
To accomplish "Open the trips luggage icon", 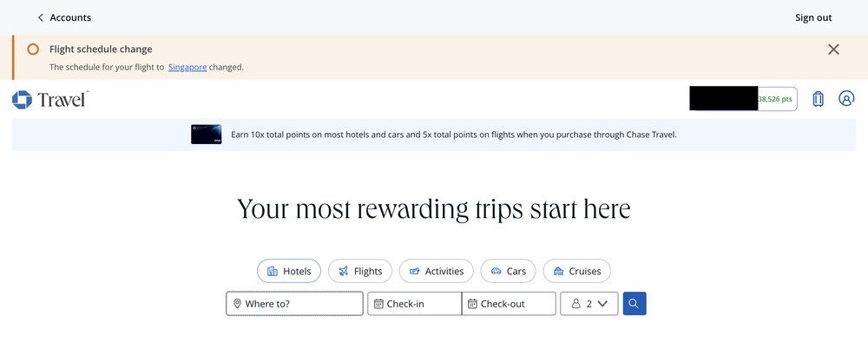I will 818,99.
